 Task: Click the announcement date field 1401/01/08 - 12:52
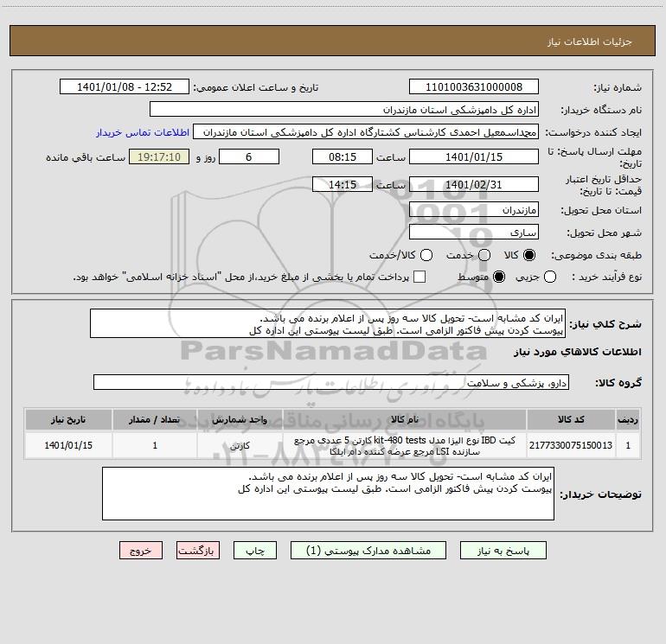(x=125, y=87)
